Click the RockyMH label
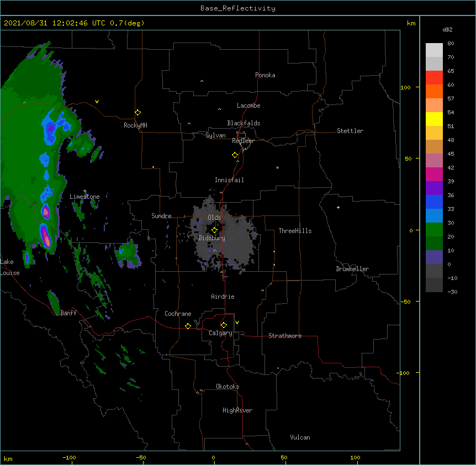Viewport: 476px width, 465px height. (x=135, y=125)
